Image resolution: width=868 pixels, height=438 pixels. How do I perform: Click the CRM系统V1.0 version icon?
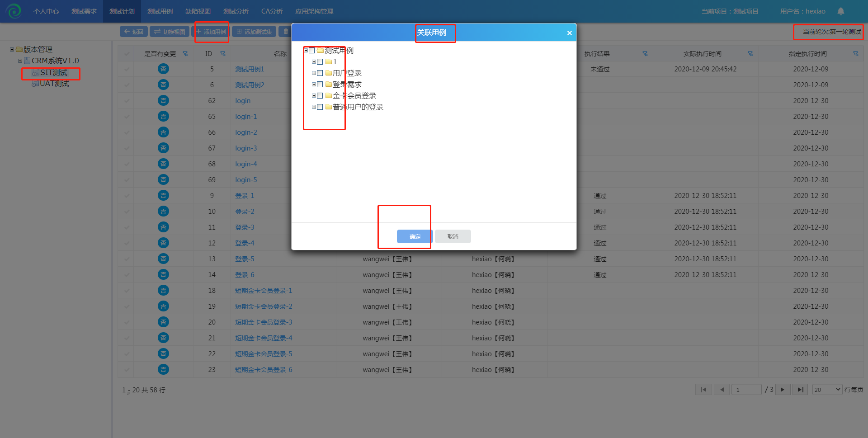tap(27, 61)
